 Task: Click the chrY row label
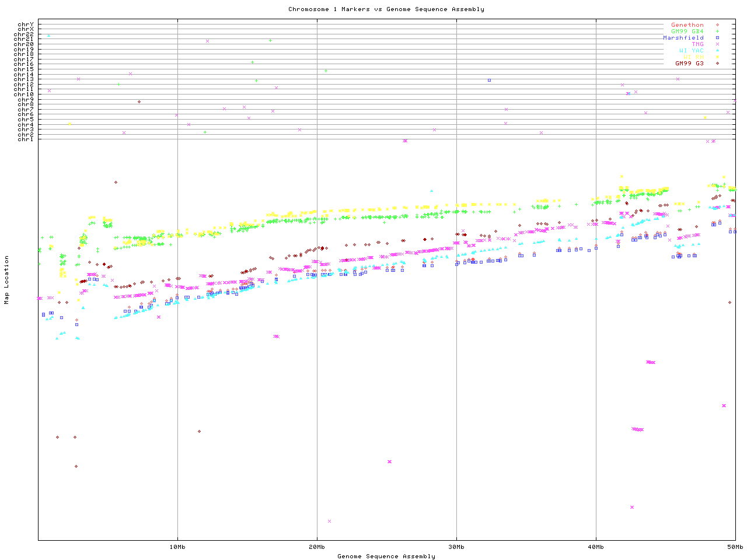26,24
